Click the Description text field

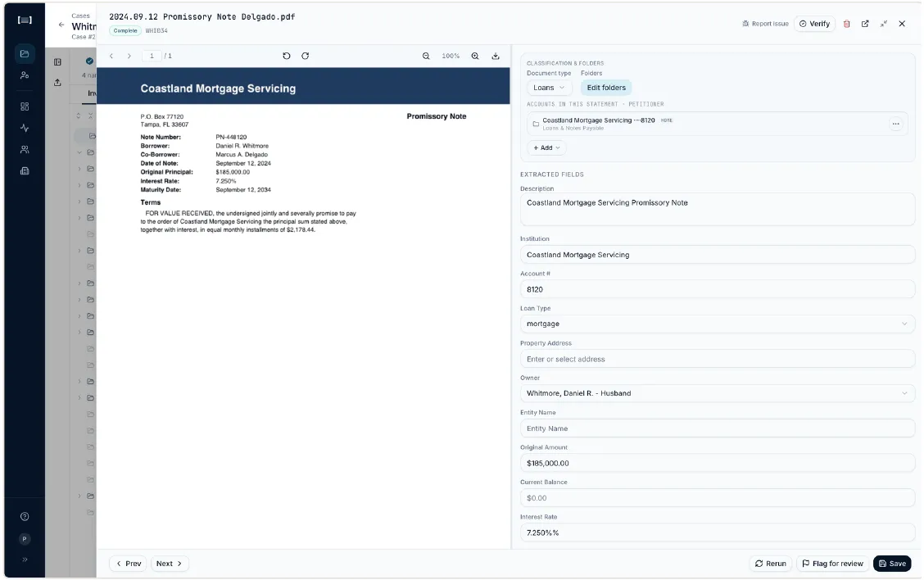(x=717, y=209)
